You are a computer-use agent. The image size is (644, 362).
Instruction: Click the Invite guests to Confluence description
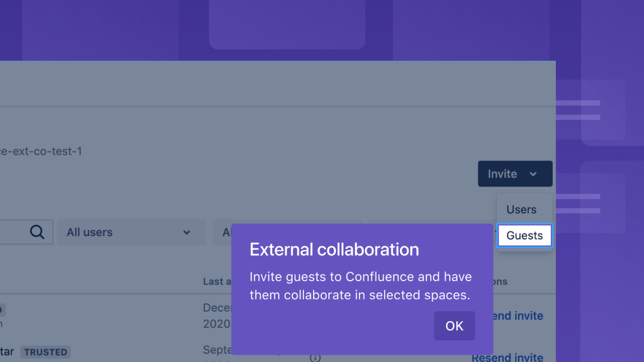[x=361, y=286]
